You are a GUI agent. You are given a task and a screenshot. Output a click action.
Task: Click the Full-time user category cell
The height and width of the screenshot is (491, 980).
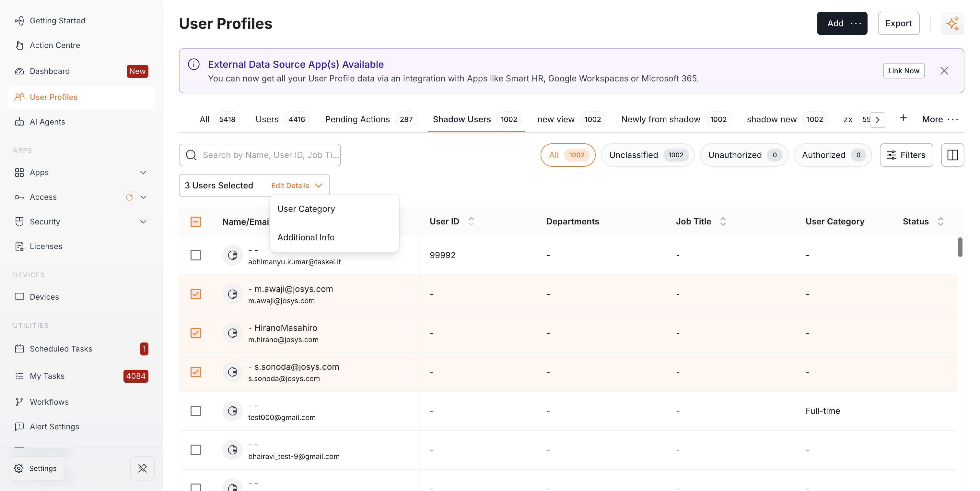pyautogui.click(x=822, y=411)
